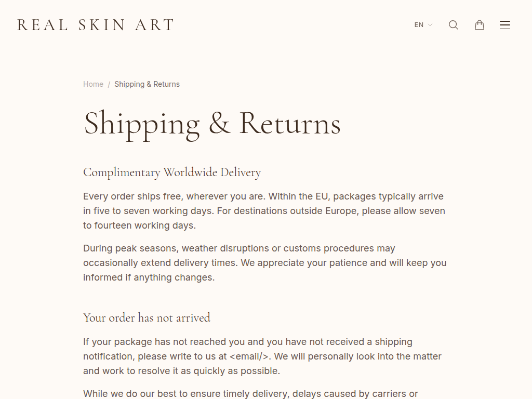Viewport: 532px width, 399px height.
Task: Click the breadcrumb slash separator
Action: [x=109, y=84]
